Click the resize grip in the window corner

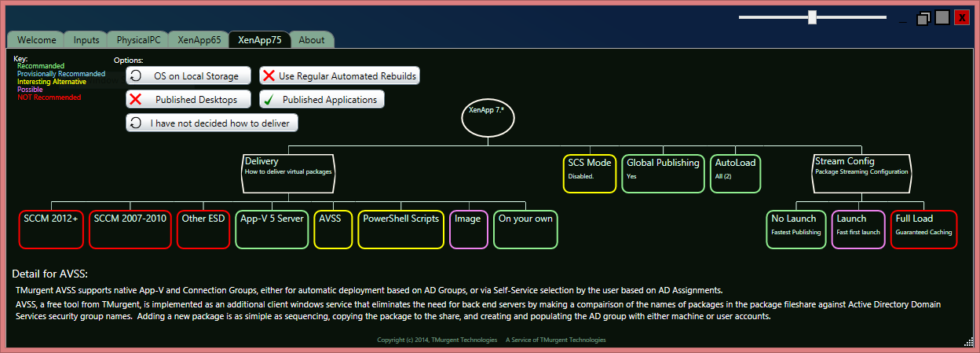[x=968, y=340]
